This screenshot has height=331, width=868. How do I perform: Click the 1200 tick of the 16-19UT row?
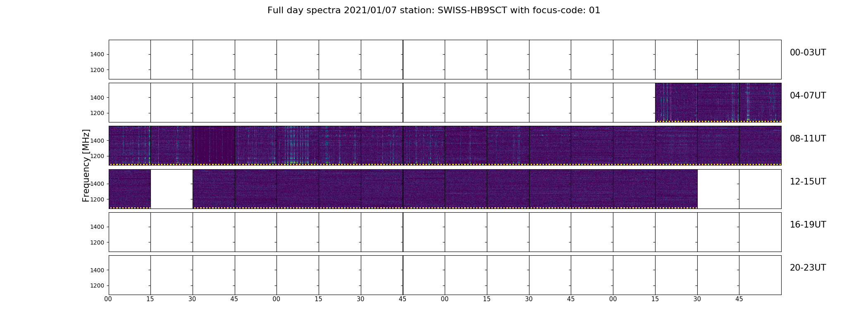(98, 242)
